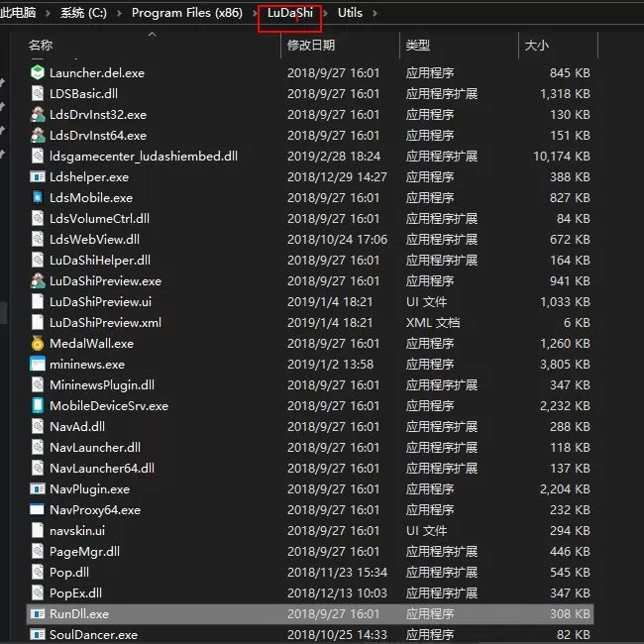Click the PopEx.dll file icon

[38, 592]
